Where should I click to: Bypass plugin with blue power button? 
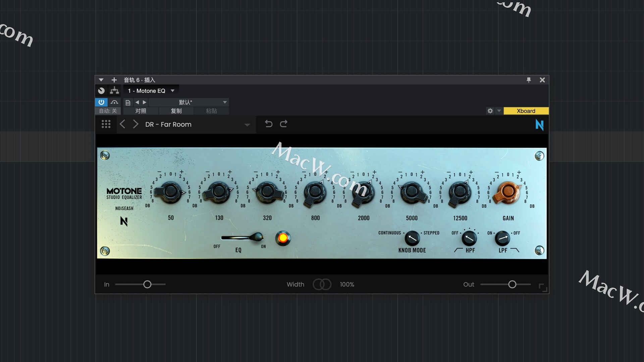coord(101,102)
